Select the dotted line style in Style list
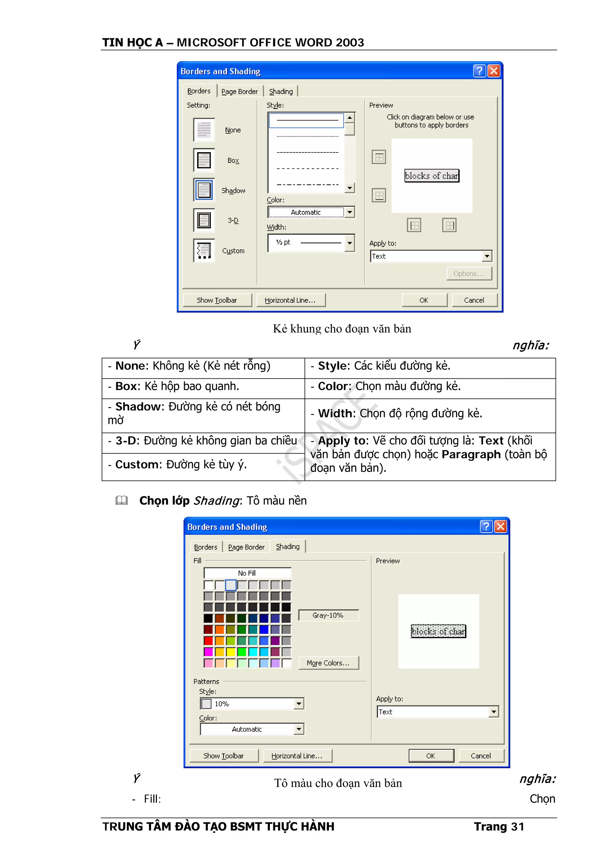Viewport: 614px width, 868px height. [x=307, y=136]
